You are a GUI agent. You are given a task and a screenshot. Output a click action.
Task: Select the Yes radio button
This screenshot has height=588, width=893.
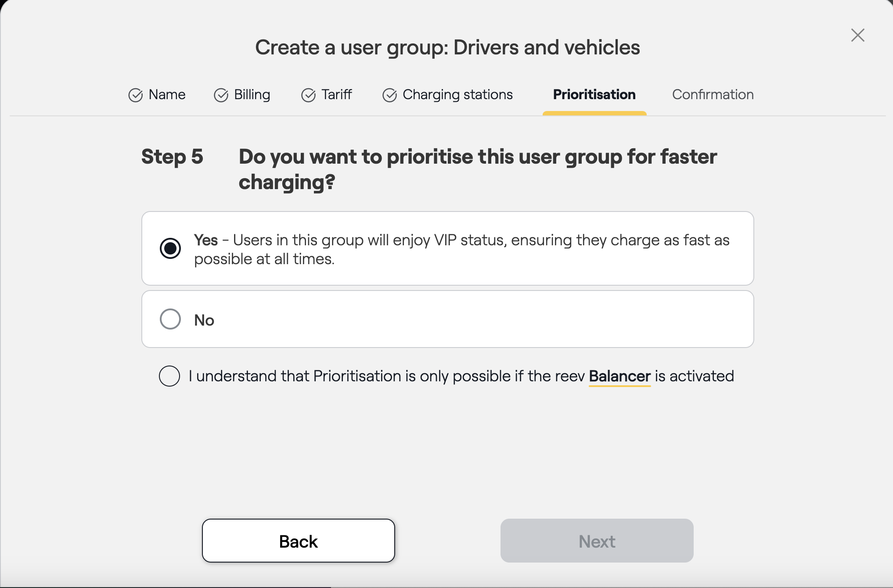point(170,248)
